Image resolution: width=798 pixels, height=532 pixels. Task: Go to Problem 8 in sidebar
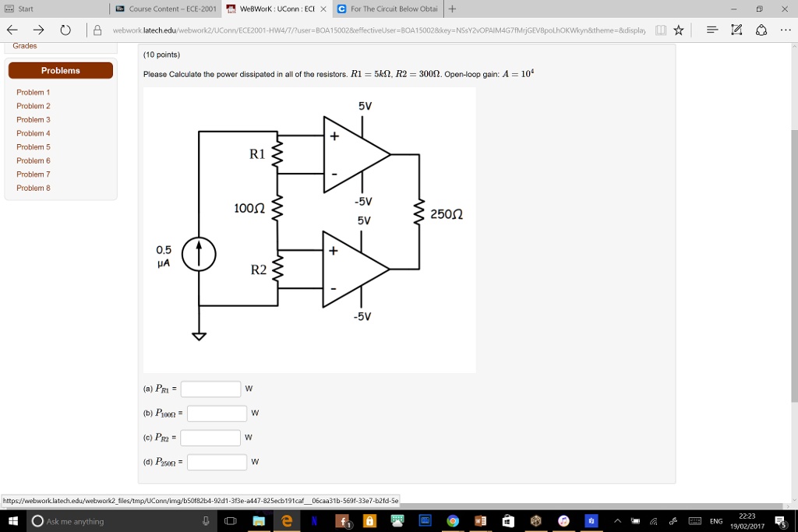click(x=33, y=188)
